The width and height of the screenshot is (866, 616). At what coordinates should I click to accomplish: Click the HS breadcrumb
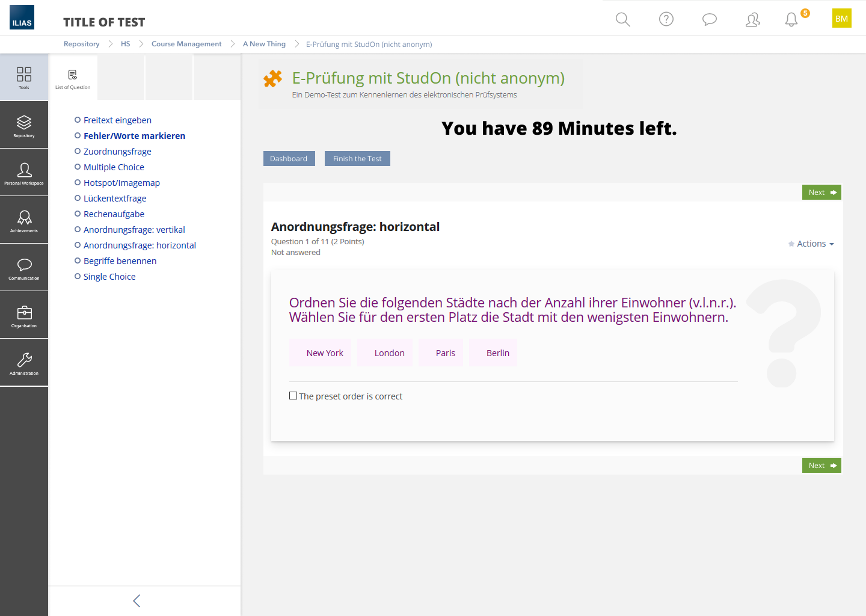pyautogui.click(x=125, y=44)
